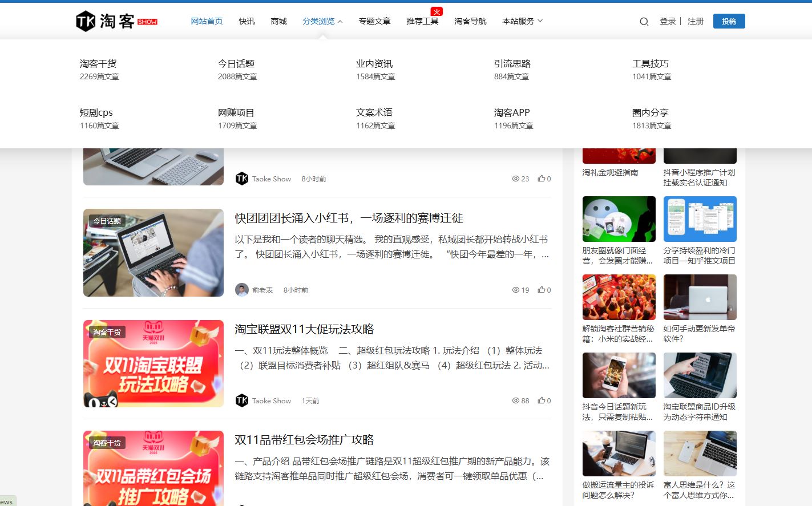Open the 淘客干货 category
This screenshot has width=812, height=506.
pos(98,64)
